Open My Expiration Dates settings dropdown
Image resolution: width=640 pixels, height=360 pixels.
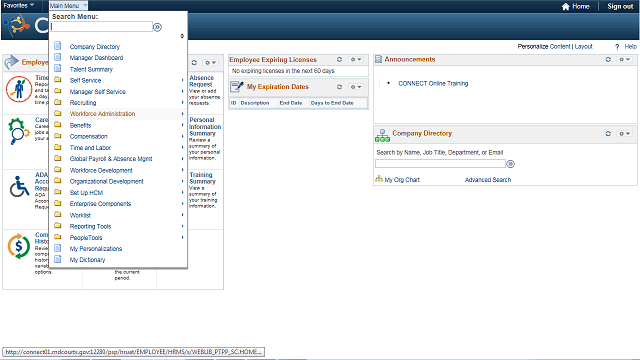[356, 87]
